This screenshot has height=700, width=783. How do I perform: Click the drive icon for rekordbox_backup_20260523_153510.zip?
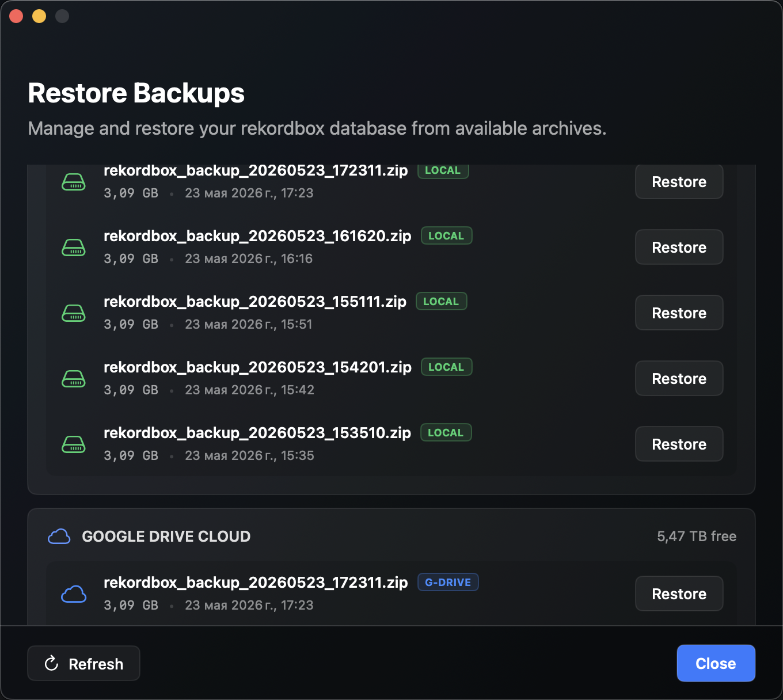point(74,444)
